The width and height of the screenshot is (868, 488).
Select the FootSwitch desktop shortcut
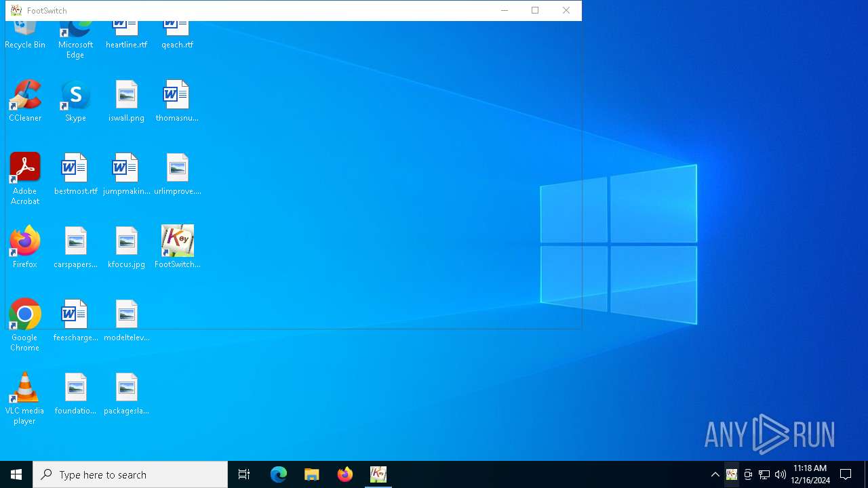coord(177,247)
